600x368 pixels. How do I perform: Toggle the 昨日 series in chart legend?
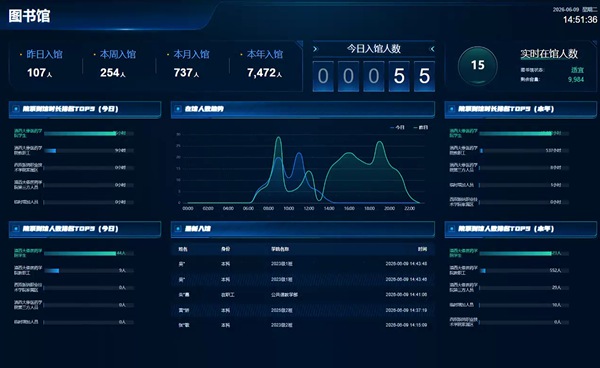click(x=421, y=127)
